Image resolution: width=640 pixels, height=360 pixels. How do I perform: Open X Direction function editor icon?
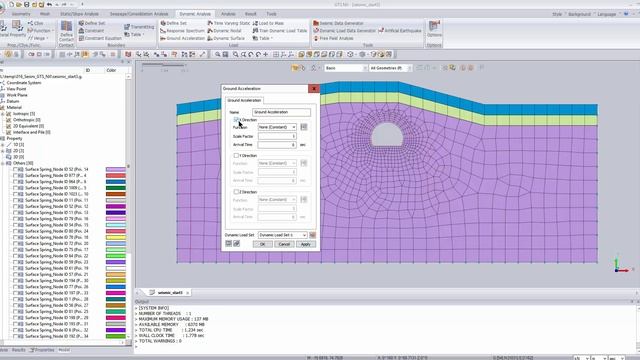click(304, 127)
